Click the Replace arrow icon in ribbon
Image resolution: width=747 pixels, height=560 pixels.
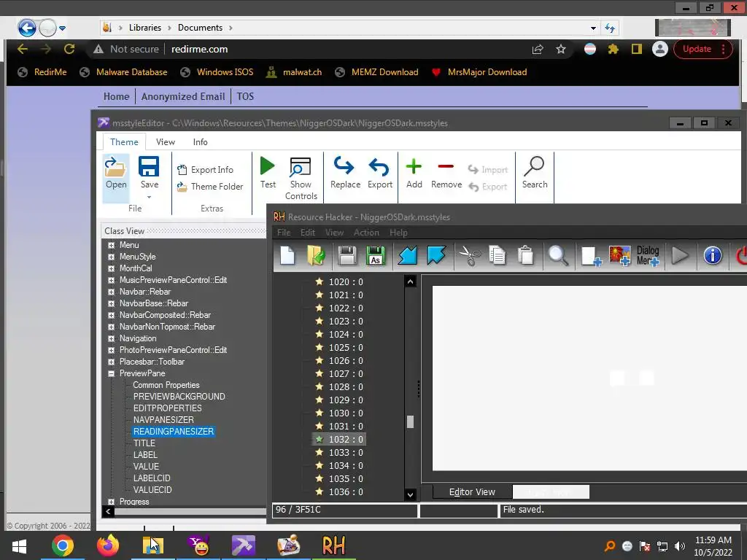(x=344, y=166)
